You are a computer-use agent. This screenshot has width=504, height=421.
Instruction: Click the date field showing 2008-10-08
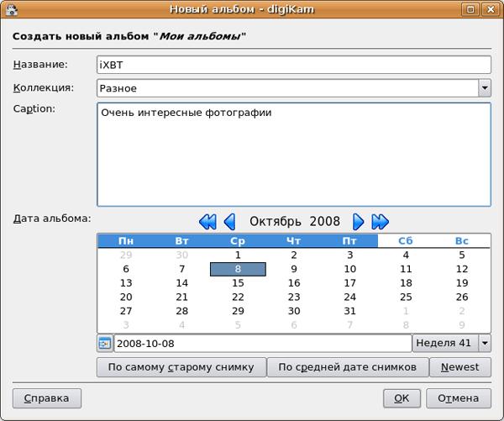[263, 344]
